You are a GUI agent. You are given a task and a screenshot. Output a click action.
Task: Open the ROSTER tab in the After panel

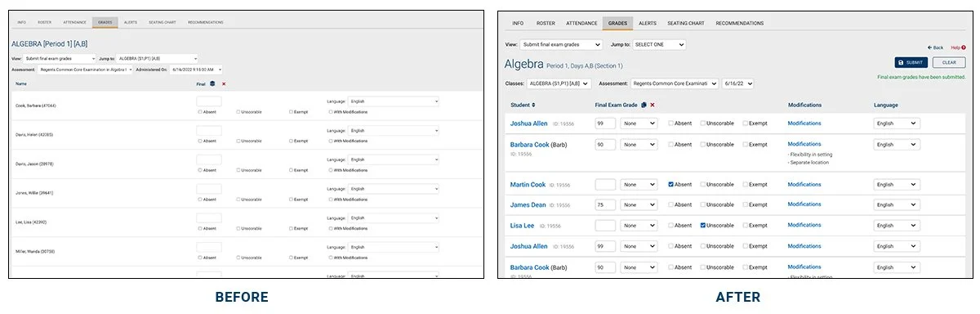[546, 24]
